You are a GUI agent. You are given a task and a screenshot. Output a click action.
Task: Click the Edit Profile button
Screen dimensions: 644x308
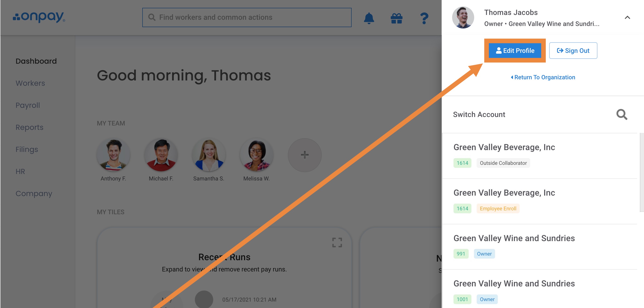(x=515, y=51)
